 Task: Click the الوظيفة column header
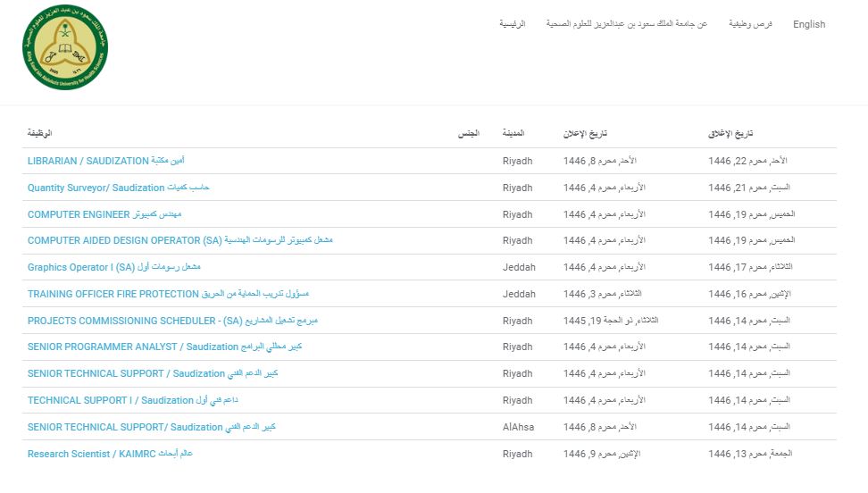click(39, 133)
